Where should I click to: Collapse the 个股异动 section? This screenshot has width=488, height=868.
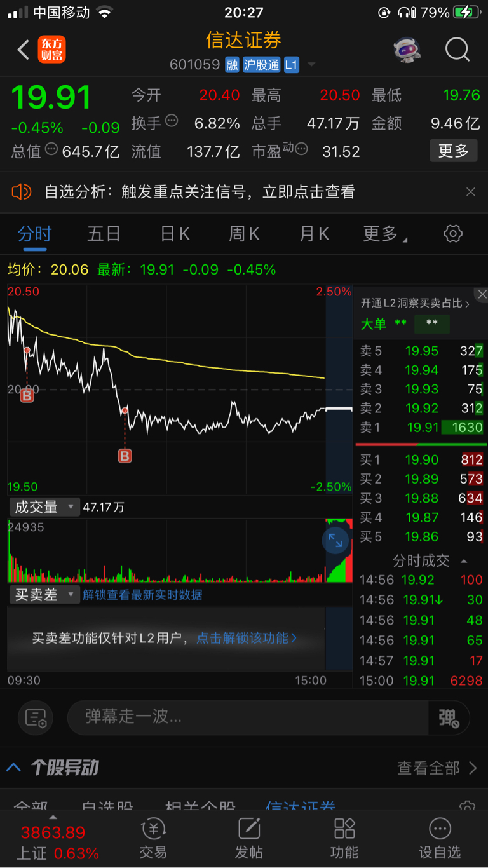(13, 767)
